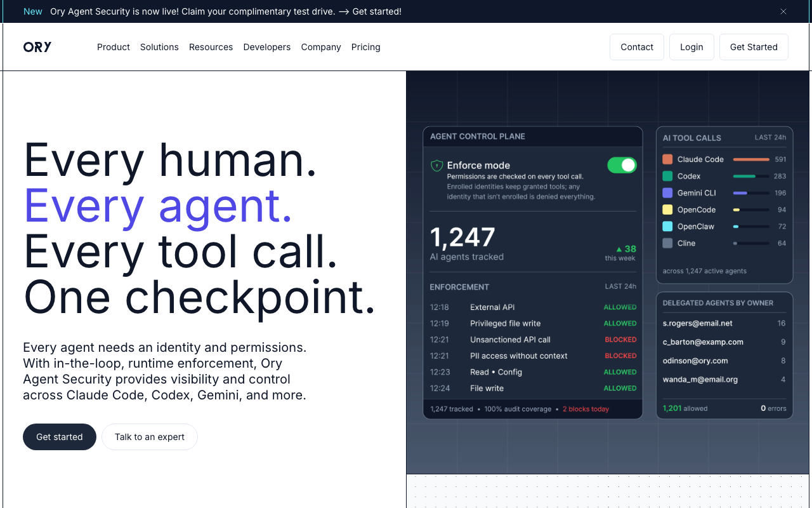Open the Product menu
Screen dimensions: 812x508
tap(114, 47)
